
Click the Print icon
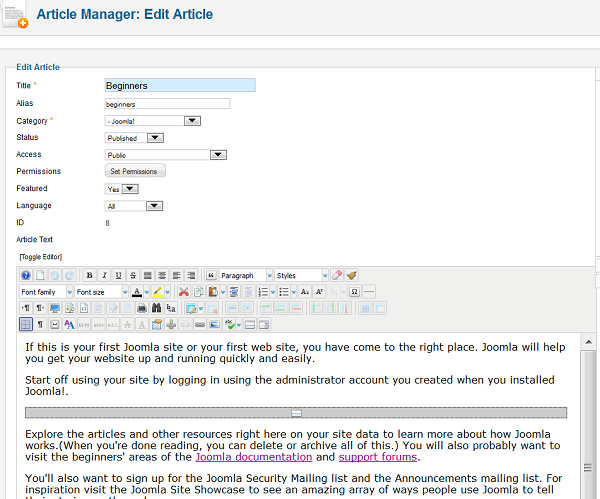coord(142,308)
